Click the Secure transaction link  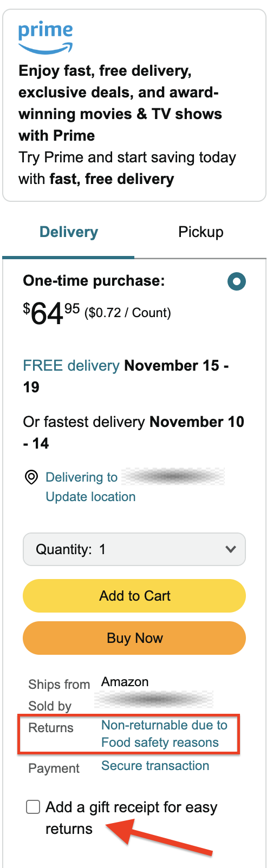[155, 766]
